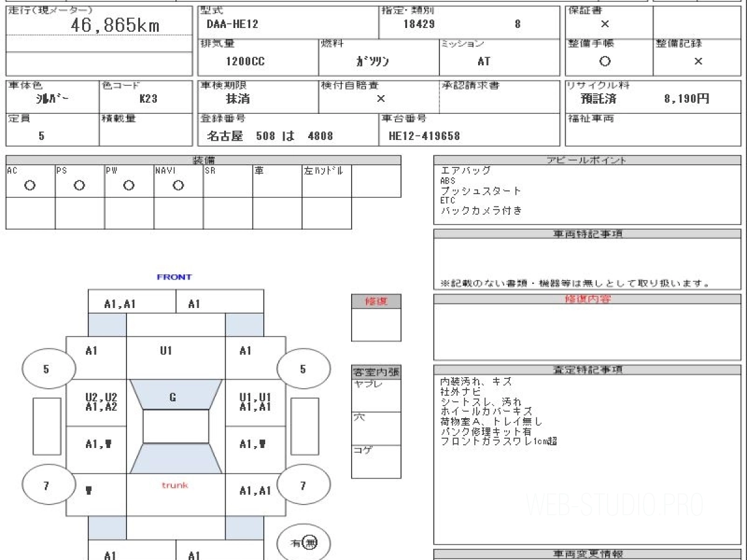Screen dimensions: 747x560
Task: Click プッシュスタート in appeal points
Action: (x=481, y=190)
